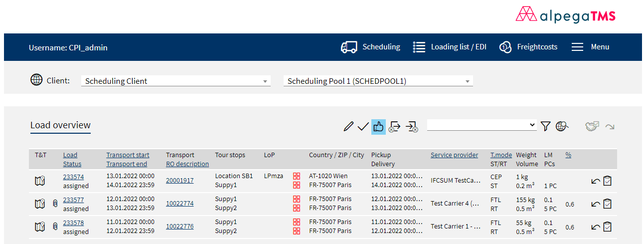Viewport: 644px width, 244px height.
Task: Click RO description link 20001917
Action: [x=179, y=181]
